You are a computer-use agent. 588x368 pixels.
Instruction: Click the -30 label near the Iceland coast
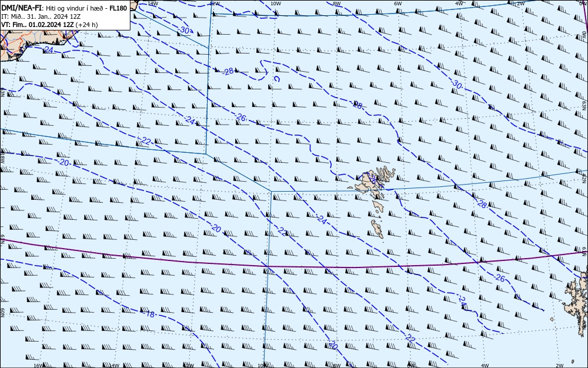coord(183,31)
